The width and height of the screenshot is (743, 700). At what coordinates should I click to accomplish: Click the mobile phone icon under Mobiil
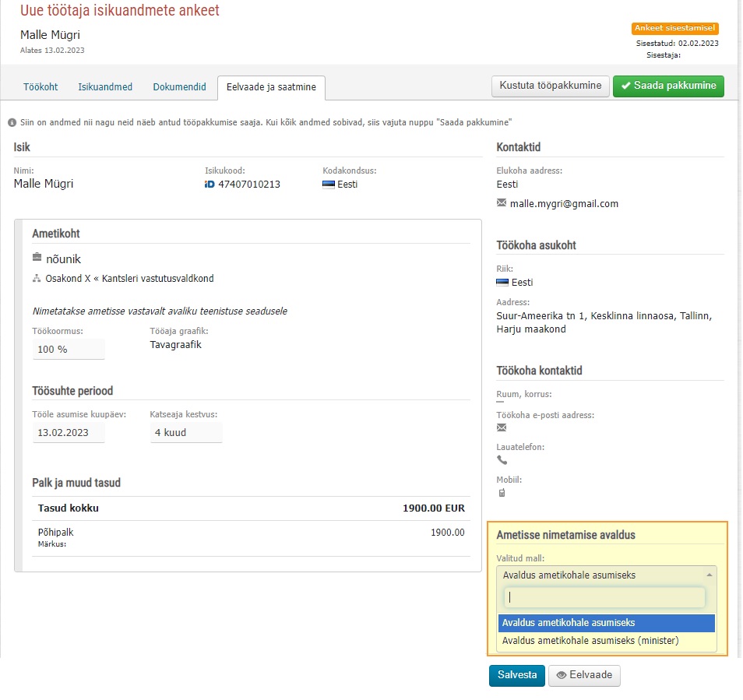(x=502, y=493)
